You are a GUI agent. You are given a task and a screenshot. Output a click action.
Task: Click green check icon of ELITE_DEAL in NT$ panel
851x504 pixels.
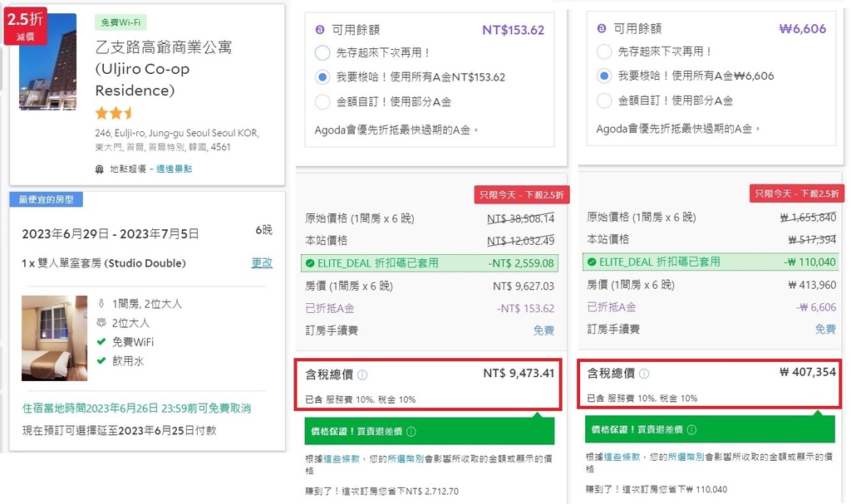(x=310, y=264)
